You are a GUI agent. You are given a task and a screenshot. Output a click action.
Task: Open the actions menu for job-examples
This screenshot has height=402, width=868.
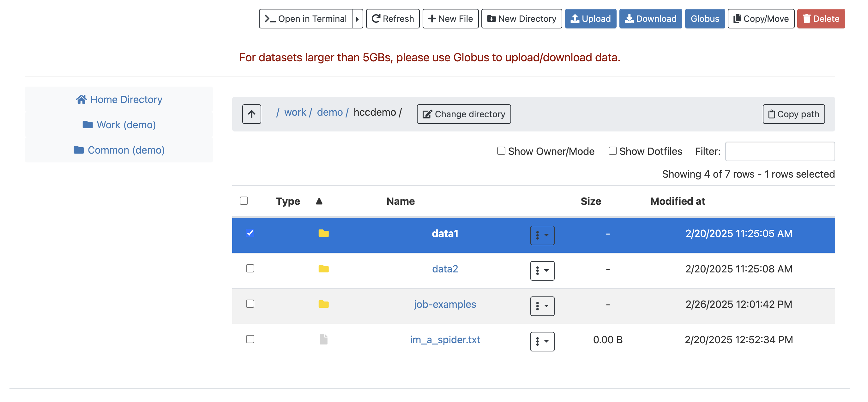pyautogui.click(x=542, y=306)
